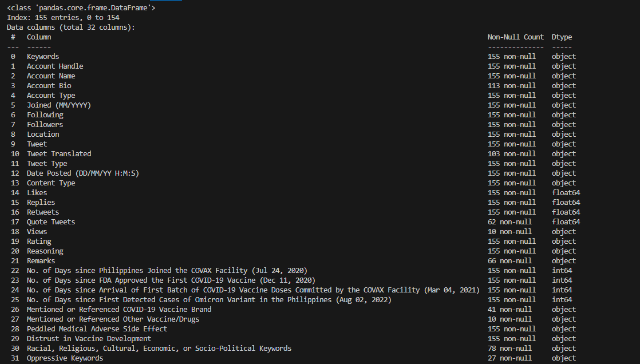Click the 'Dtype' header
640x364 pixels.
click(x=562, y=37)
